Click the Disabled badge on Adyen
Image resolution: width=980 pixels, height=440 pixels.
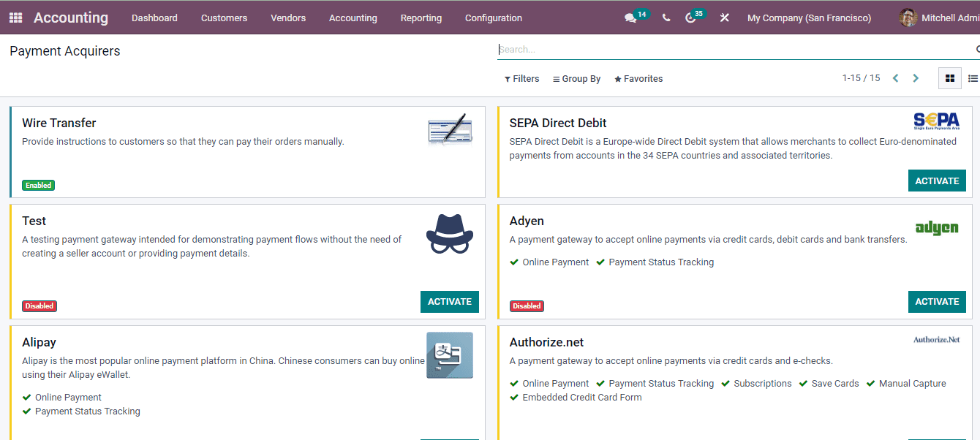[x=527, y=306]
